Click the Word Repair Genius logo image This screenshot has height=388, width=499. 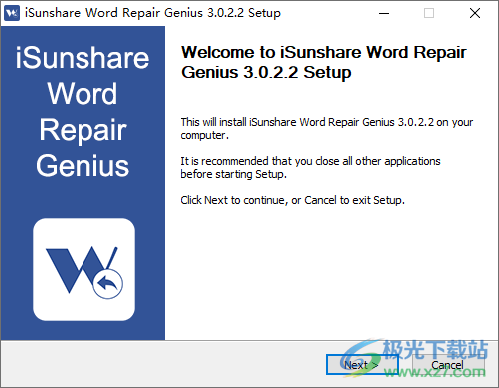pos(84,269)
